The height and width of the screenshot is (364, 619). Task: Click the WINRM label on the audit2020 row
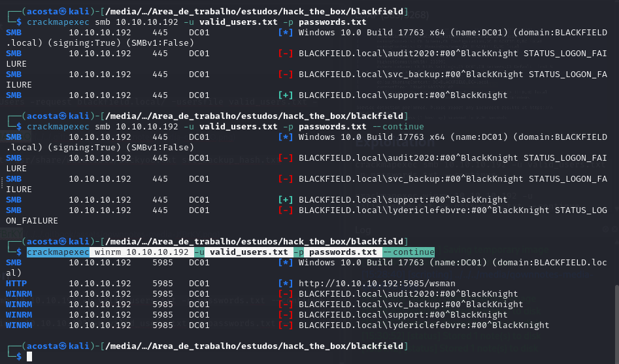tap(19, 293)
